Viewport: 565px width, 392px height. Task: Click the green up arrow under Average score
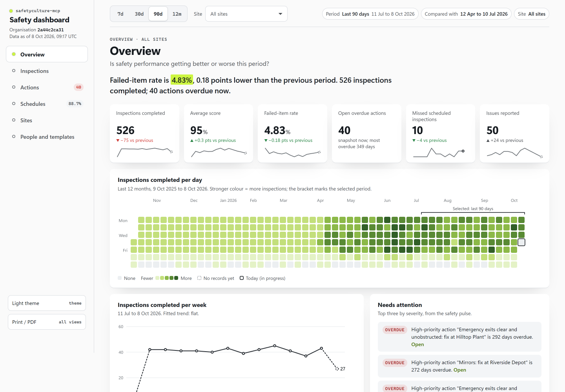coord(192,140)
